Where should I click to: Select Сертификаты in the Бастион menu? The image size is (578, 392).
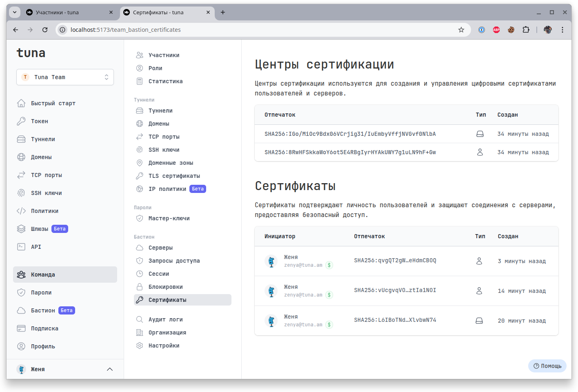(x=168, y=300)
